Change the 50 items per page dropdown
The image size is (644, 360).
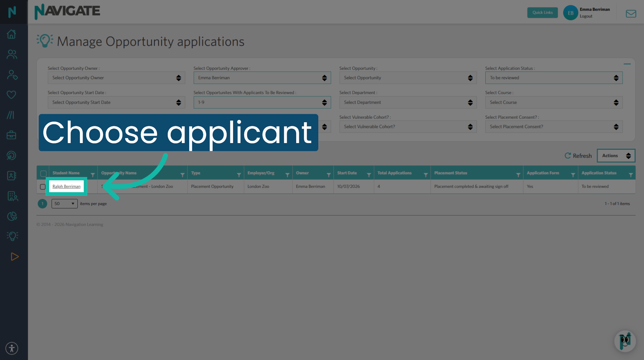(64, 204)
